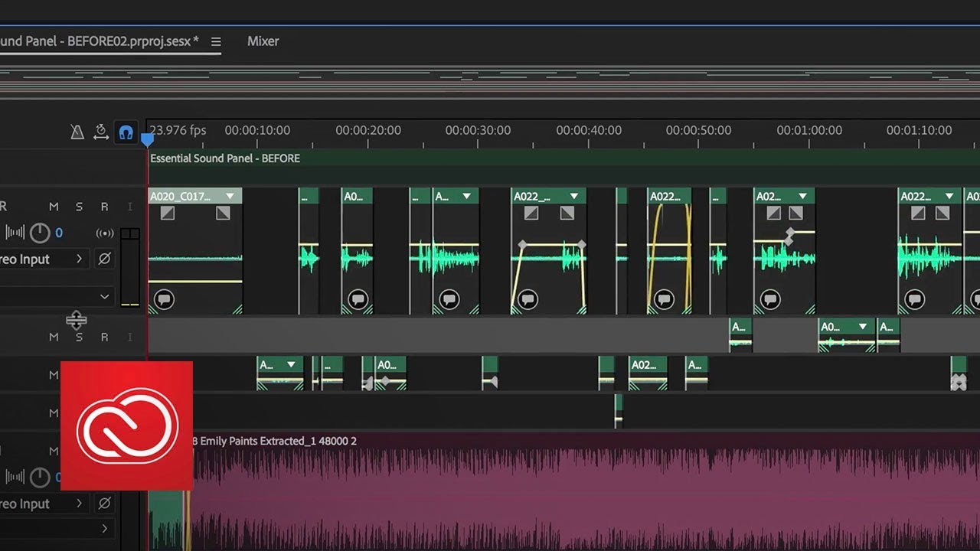Screen dimensions: 980x551
Task: Click fade-out handle on A020_C017 clip
Action: click(x=223, y=214)
